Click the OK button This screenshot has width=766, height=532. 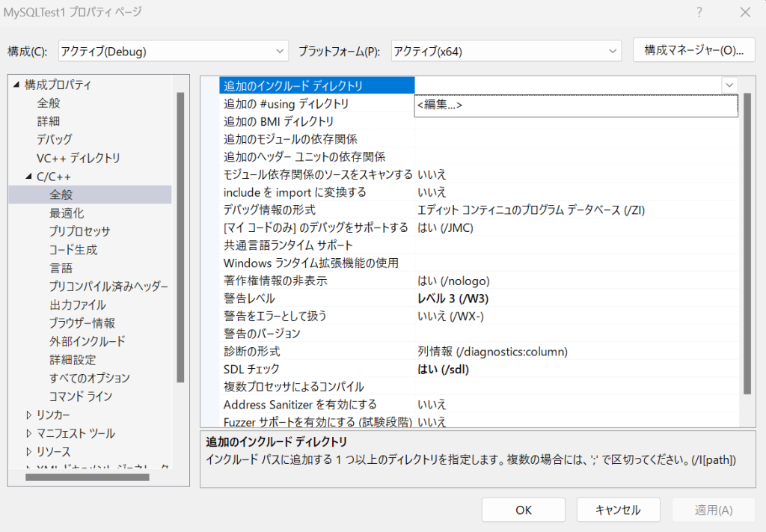(524, 510)
